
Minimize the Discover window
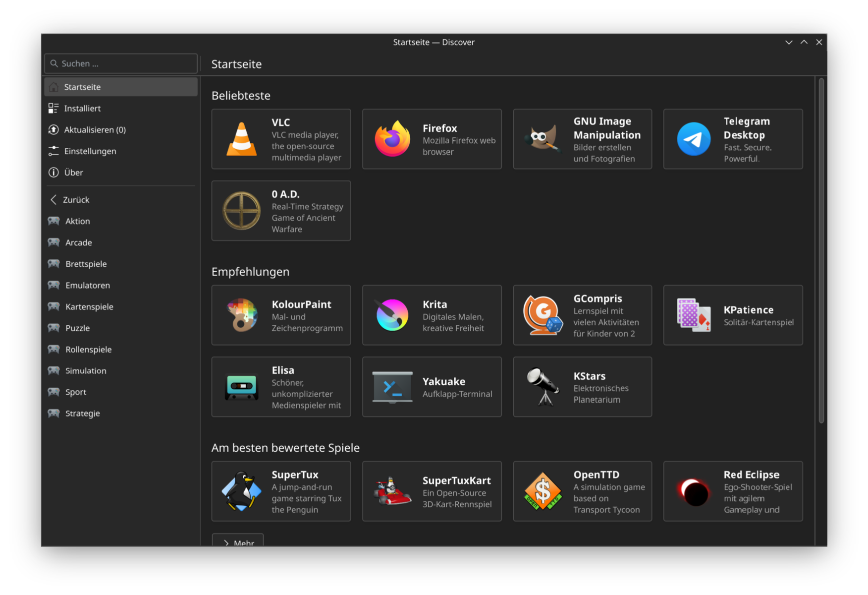pyautogui.click(x=789, y=42)
